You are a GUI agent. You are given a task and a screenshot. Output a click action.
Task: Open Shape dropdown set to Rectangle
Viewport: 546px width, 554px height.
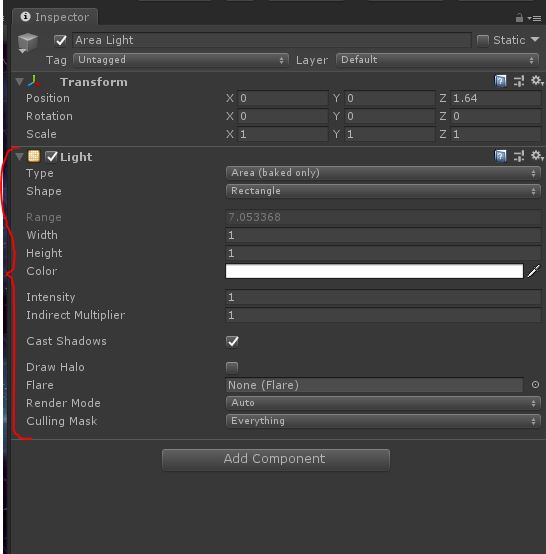tap(383, 191)
